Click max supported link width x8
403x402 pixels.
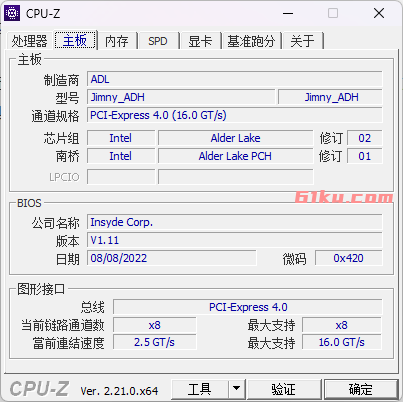pyautogui.click(x=342, y=325)
